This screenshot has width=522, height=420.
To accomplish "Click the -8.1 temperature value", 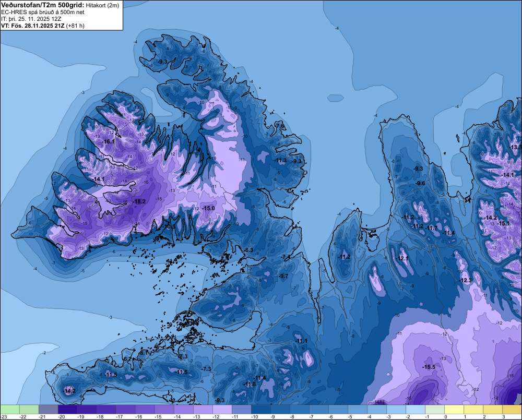I will (144, 353).
